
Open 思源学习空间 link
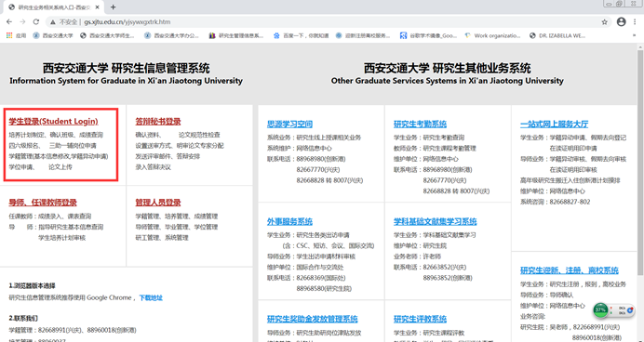(x=290, y=124)
